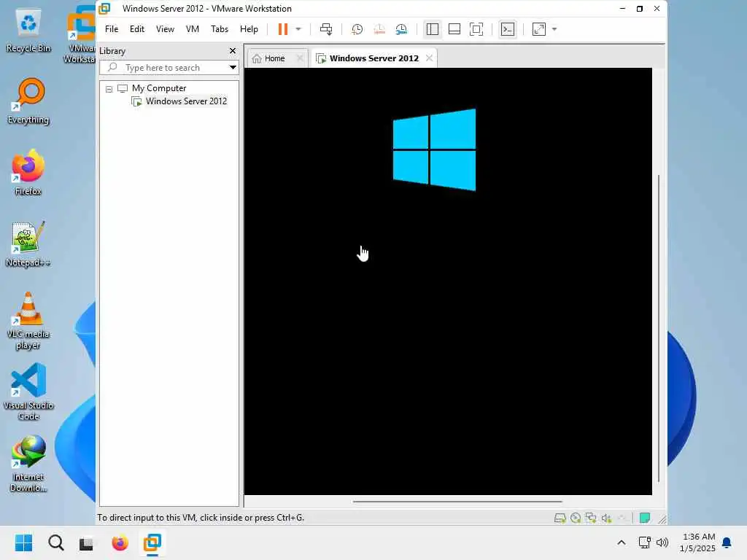Click the sound card status icon
This screenshot has height=560, width=747.
(x=606, y=518)
